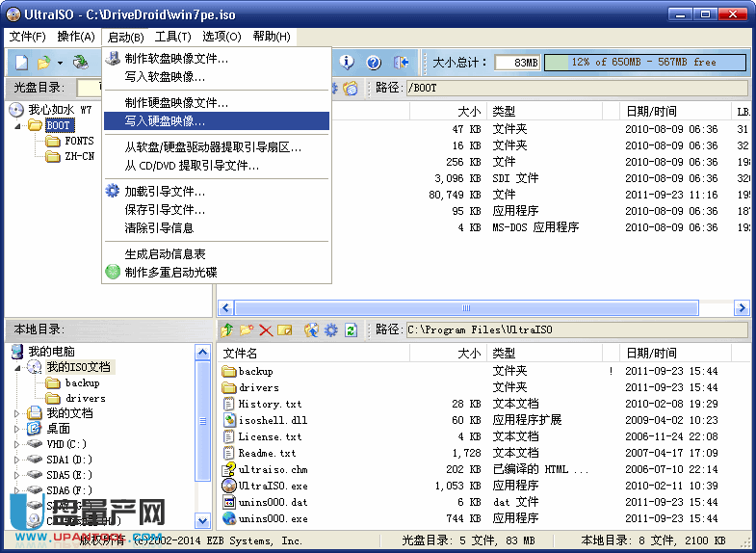Select 清除引导信息 menu entry

217,228
